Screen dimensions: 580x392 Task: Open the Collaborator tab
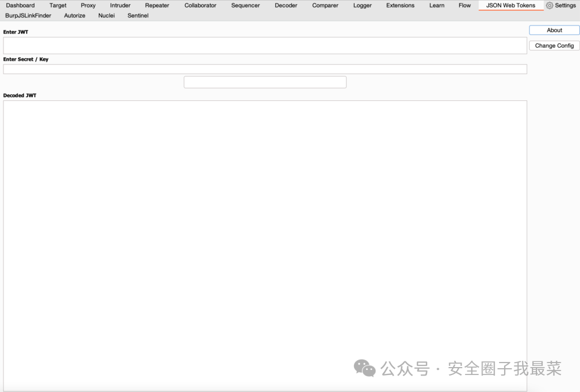click(200, 5)
